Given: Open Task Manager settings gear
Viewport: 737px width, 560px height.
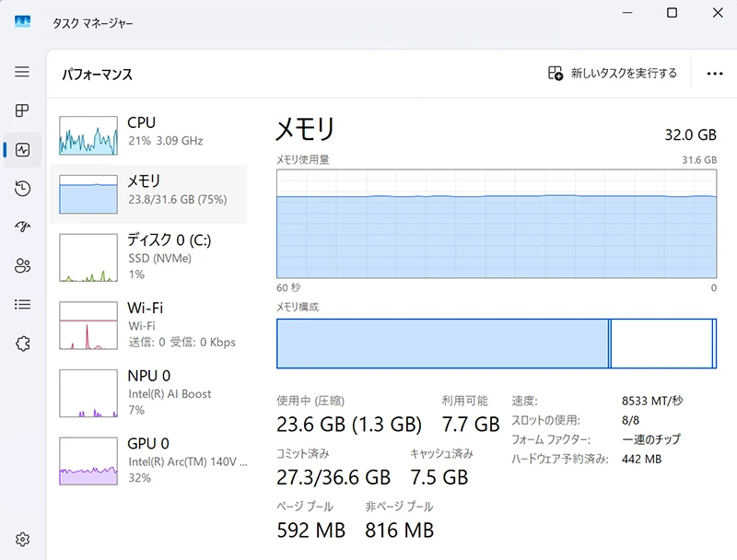Looking at the screenshot, I should tap(22, 539).
